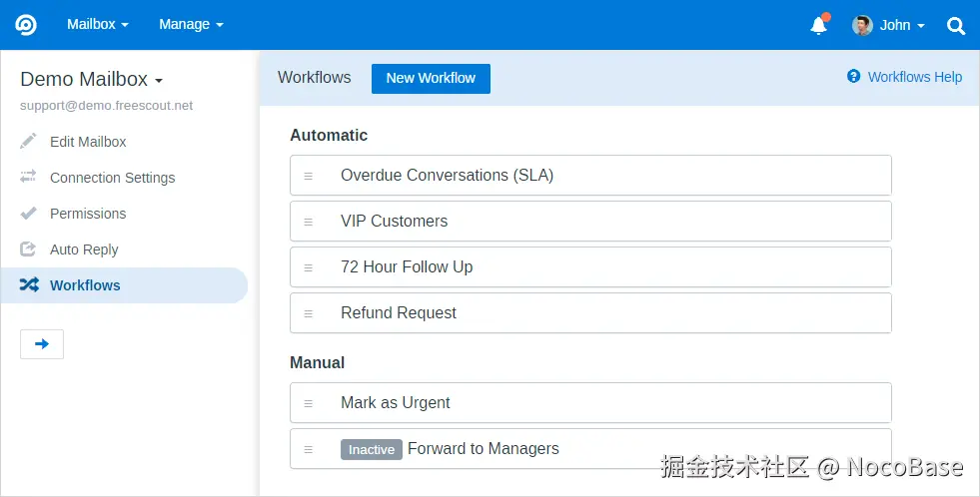Go to Connection Settings in sidebar
The height and width of the screenshot is (497, 980).
(112, 178)
